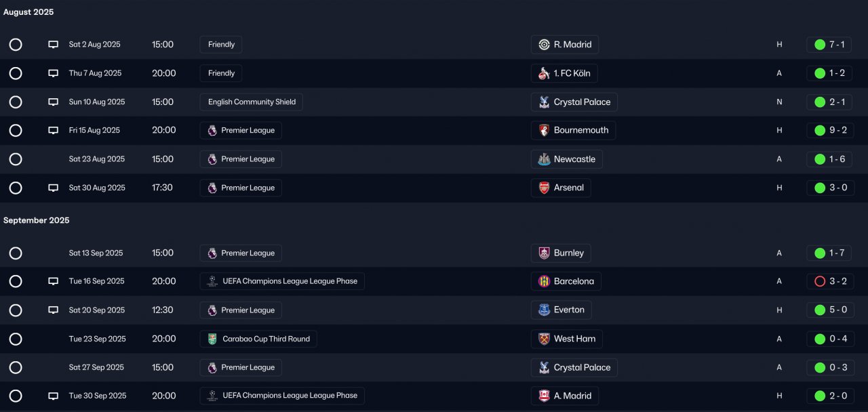Click the September 2025 month header

click(37, 220)
